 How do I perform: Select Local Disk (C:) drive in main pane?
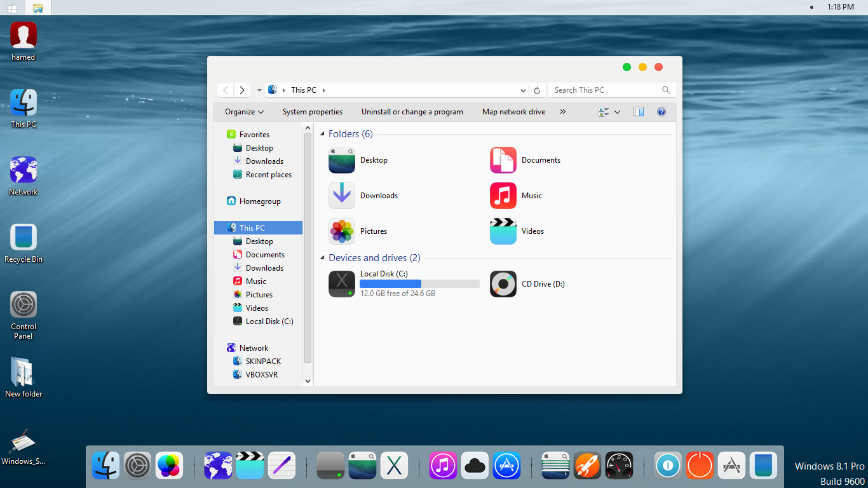click(342, 284)
